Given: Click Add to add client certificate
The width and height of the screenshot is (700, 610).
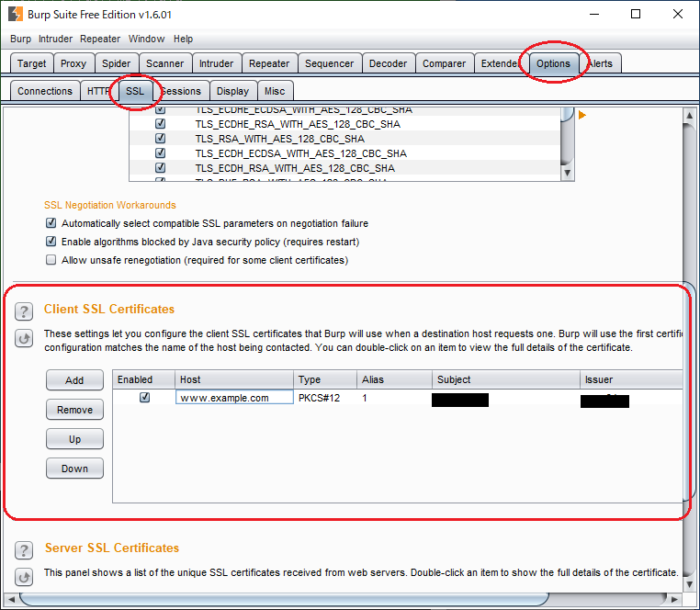Looking at the screenshot, I should tap(74, 380).
